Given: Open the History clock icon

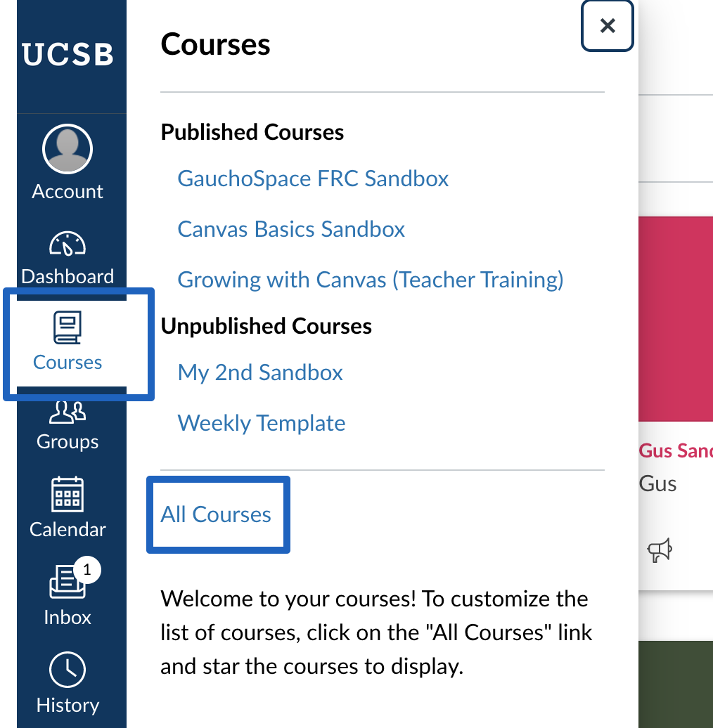Looking at the screenshot, I should 68,670.
